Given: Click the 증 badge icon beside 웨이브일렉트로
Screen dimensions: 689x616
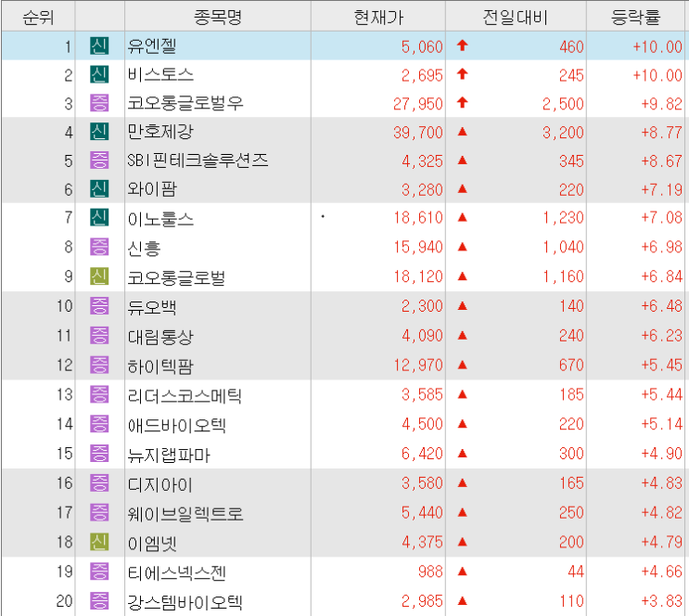Looking at the screenshot, I should (99, 512).
